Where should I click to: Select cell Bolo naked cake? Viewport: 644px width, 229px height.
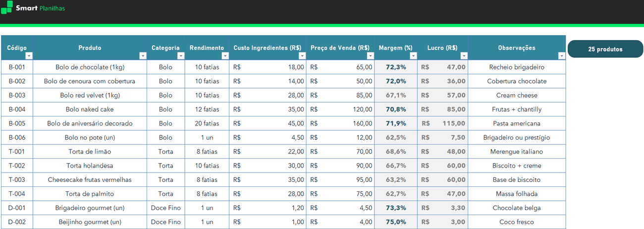(90, 110)
